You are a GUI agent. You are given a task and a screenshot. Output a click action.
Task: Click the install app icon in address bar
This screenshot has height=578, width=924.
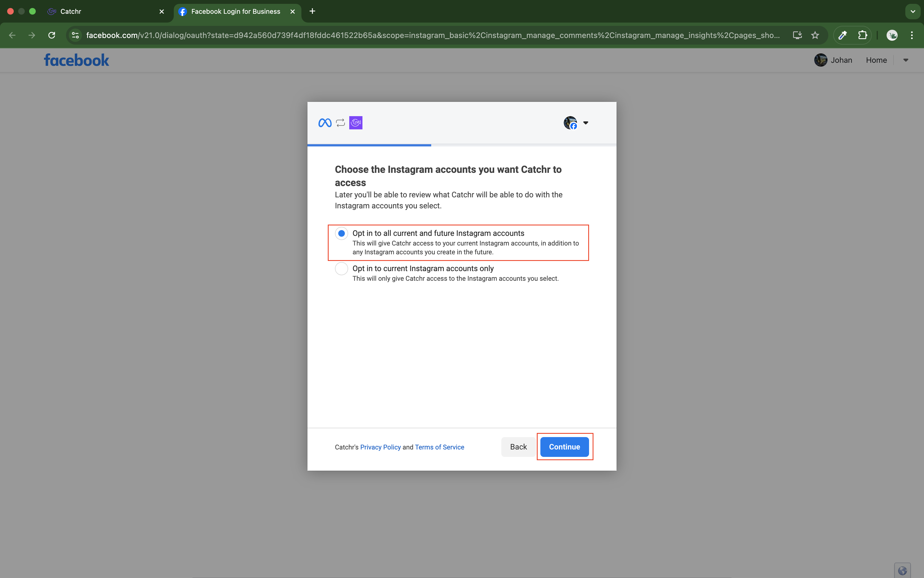797,35
